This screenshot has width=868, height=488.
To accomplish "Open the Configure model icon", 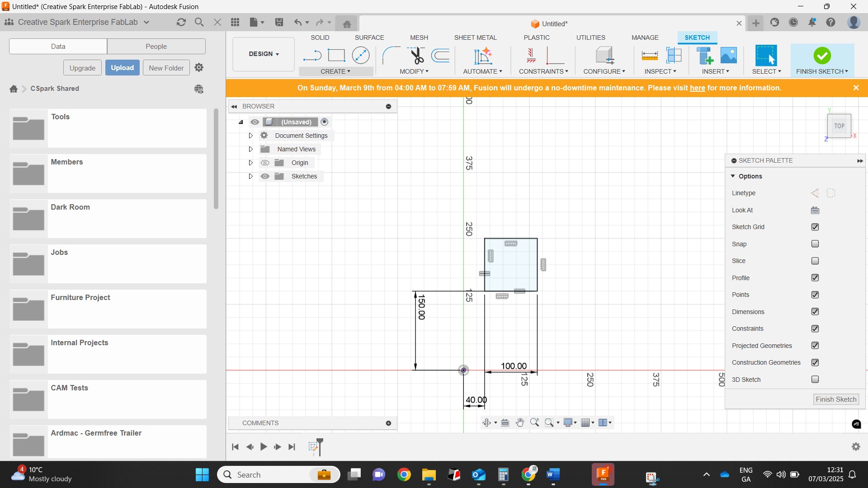I will point(604,56).
